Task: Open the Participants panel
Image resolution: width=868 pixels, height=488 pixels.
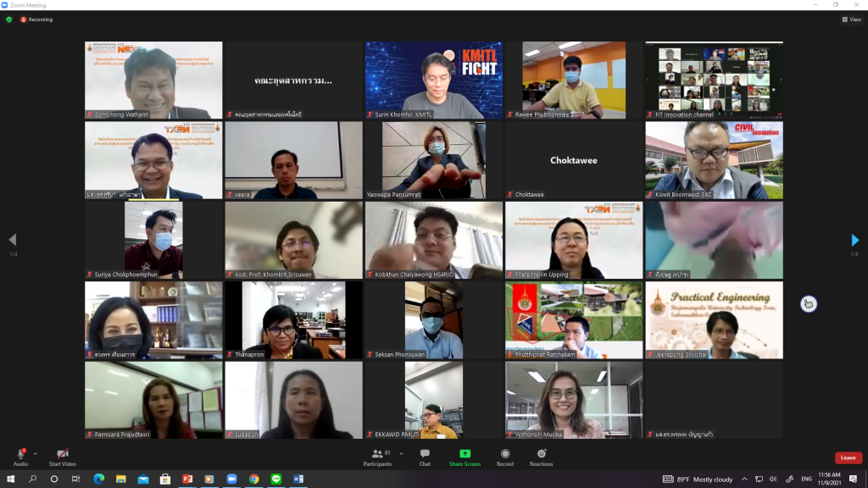Action: (377, 456)
